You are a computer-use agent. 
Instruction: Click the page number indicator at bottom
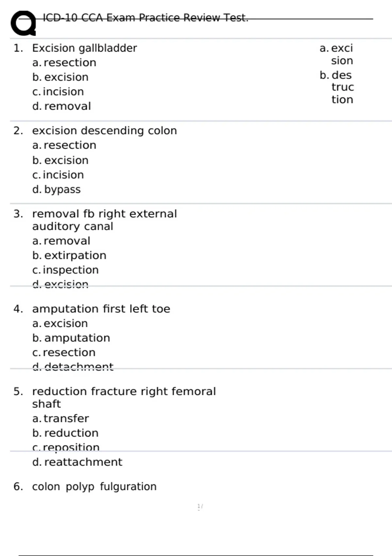pos(200,507)
